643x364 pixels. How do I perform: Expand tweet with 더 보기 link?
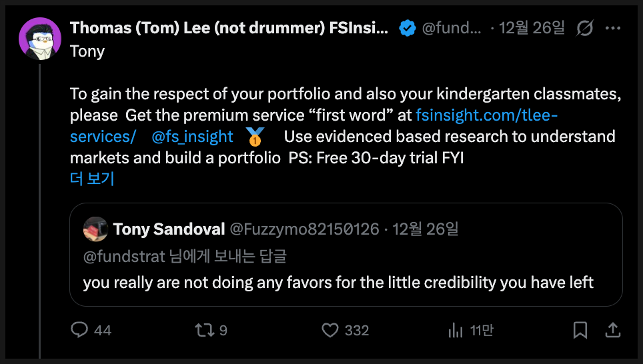pyautogui.click(x=92, y=179)
